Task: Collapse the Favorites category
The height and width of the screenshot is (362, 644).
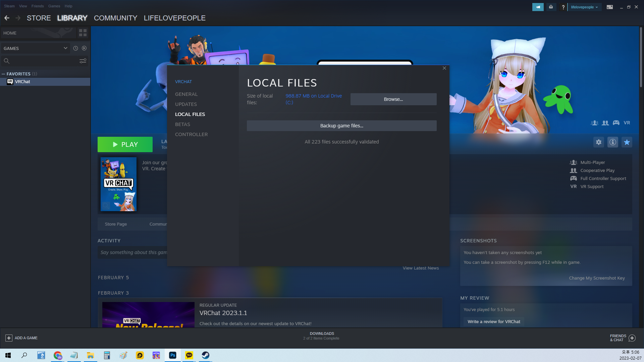Action: (x=3, y=74)
